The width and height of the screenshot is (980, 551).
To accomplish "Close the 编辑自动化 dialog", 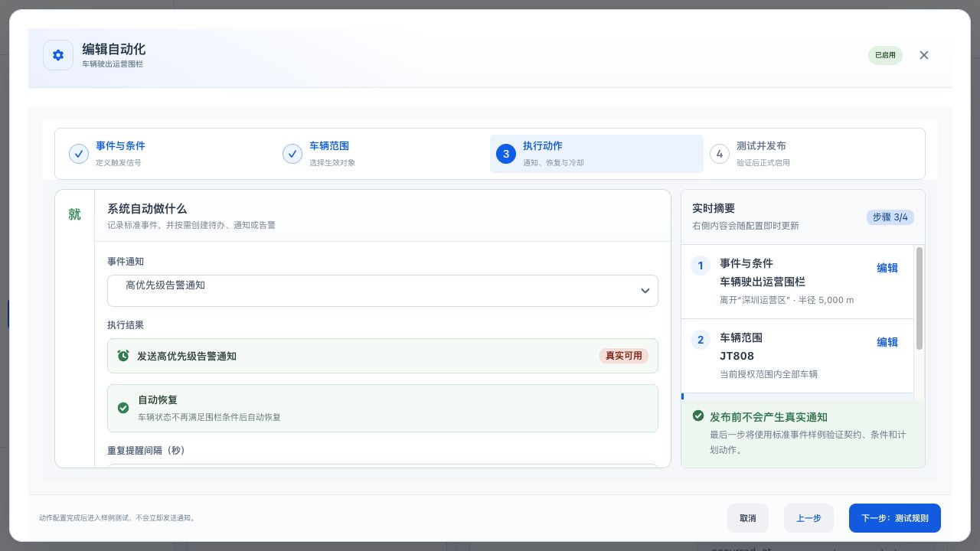I will tap(924, 55).
